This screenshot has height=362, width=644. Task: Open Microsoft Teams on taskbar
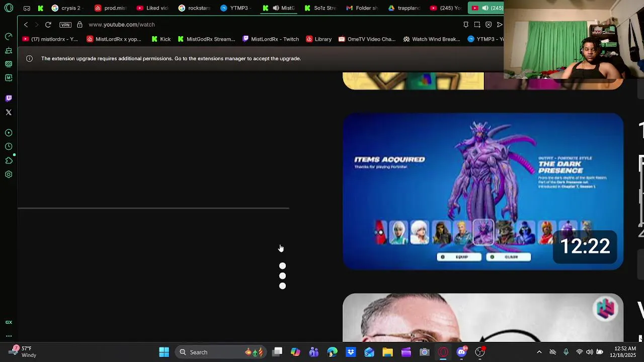pyautogui.click(x=314, y=352)
